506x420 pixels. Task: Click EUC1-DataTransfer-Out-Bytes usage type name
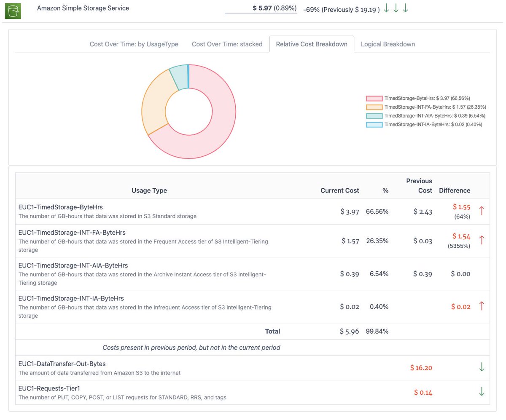coord(62,364)
